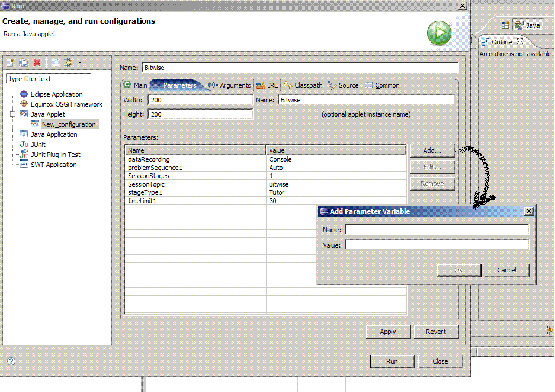
Task: Select the problemSequence1 parameter row
Action: pos(265,168)
